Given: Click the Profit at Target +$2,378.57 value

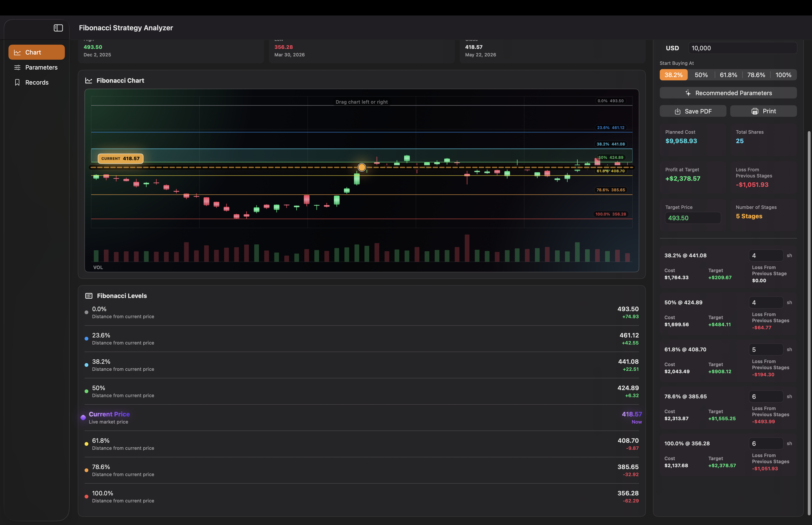Looking at the screenshot, I should [683, 179].
